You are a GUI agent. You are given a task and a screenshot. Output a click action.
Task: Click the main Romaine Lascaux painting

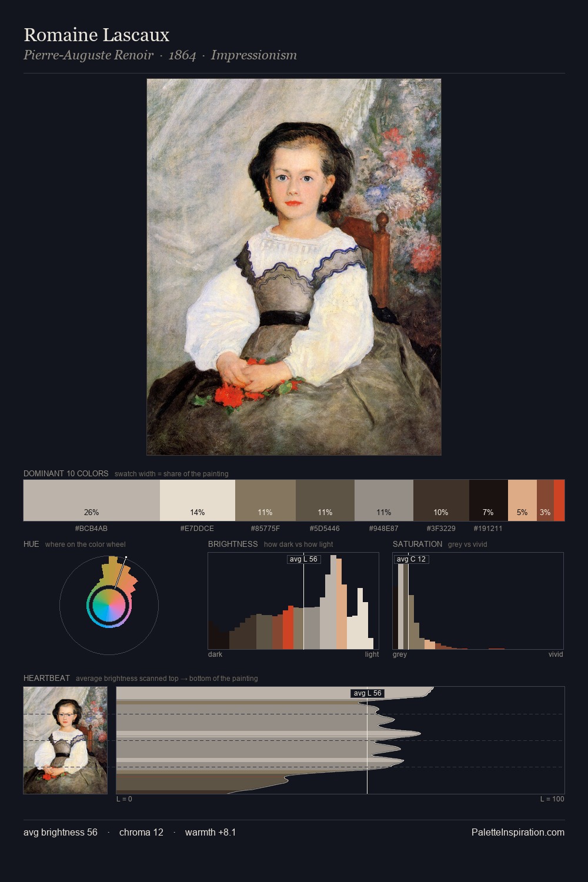click(x=294, y=267)
